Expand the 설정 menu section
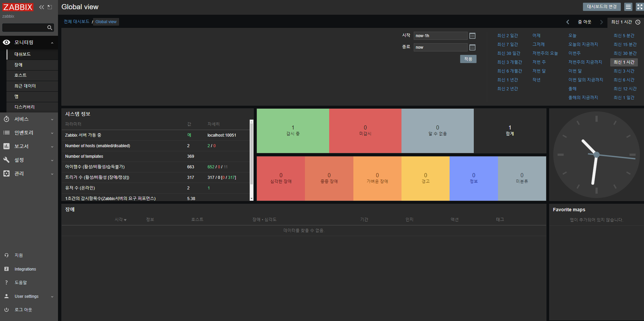Image resolution: width=644 pixels, height=321 pixels. [x=52, y=160]
